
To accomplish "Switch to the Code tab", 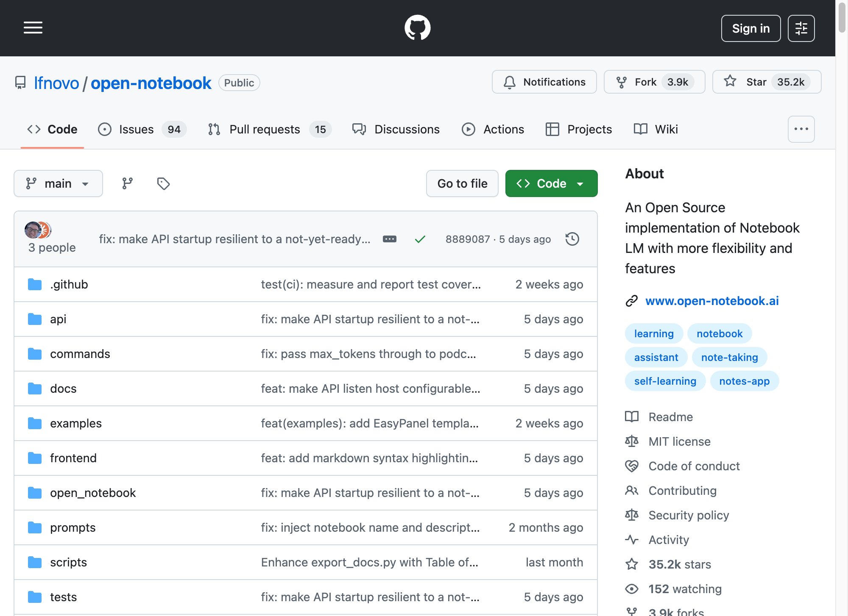I will [52, 129].
